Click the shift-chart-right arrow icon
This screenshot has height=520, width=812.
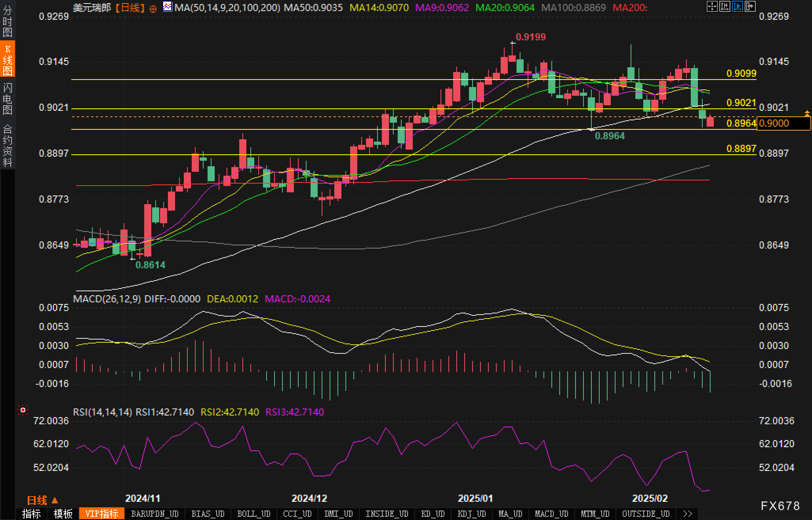[x=750, y=6]
